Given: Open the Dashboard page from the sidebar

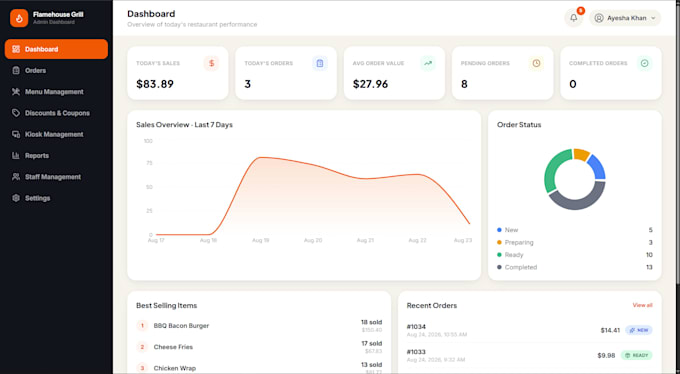Looking at the screenshot, I should coord(56,49).
